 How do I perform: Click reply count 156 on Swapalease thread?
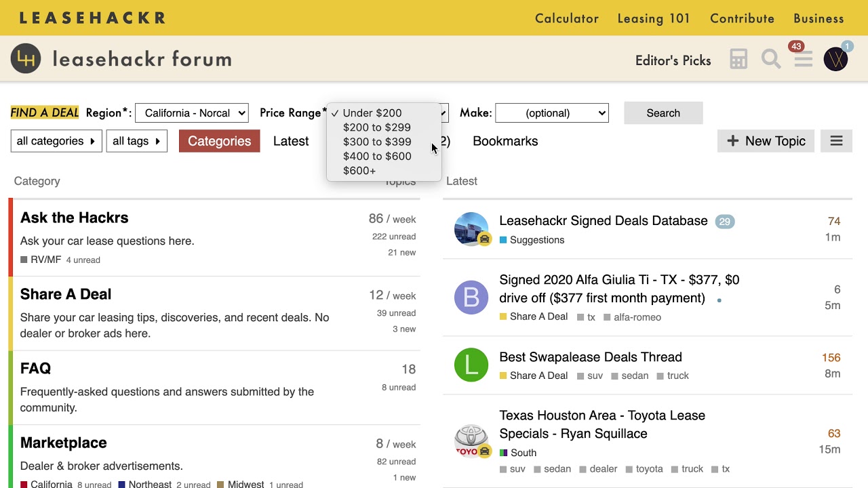pyautogui.click(x=831, y=358)
